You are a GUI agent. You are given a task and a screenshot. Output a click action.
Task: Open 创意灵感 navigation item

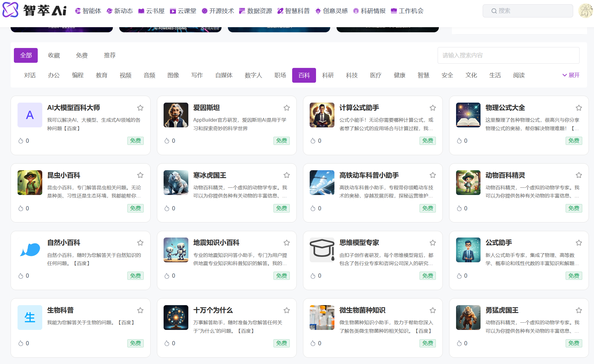click(x=331, y=11)
